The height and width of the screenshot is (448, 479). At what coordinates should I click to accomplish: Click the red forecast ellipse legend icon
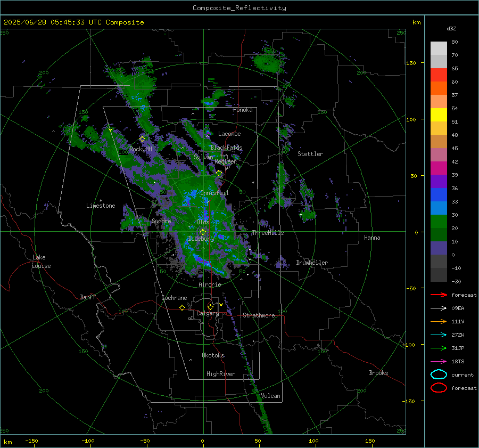pos(439,388)
